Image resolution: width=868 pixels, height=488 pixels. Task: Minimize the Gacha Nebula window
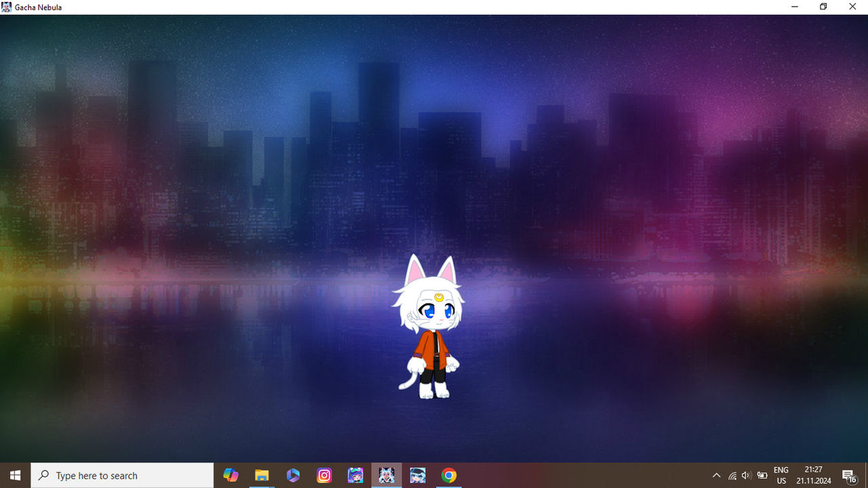pyautogui.click(x=794, y=7)
